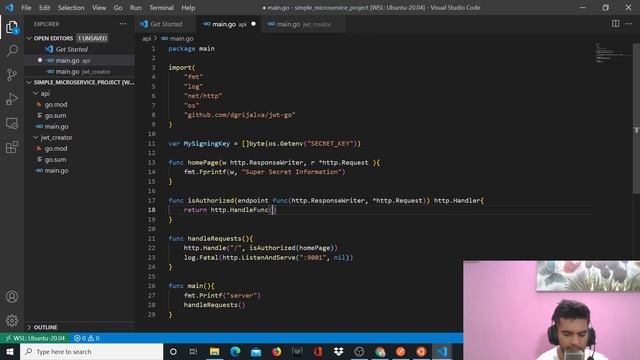The width and height of the screenshot is (640, 360).
Task: Open the File menu
Action: [x=26, y=8]
